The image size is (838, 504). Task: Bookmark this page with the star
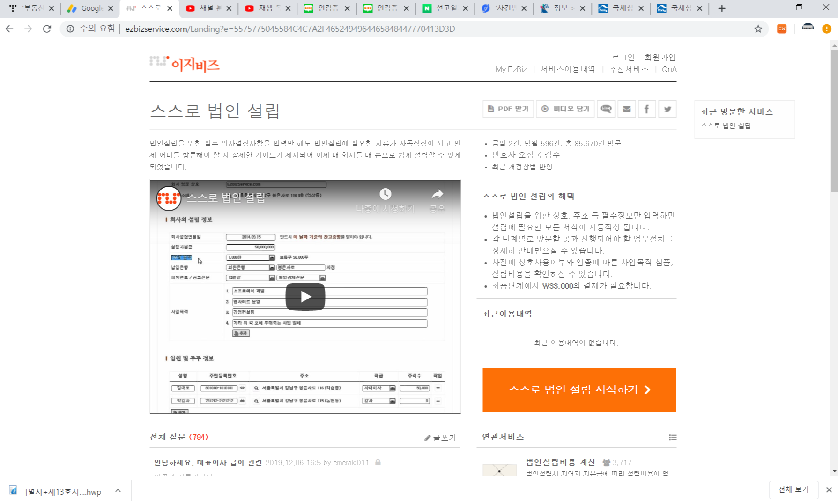click(758, 29)
